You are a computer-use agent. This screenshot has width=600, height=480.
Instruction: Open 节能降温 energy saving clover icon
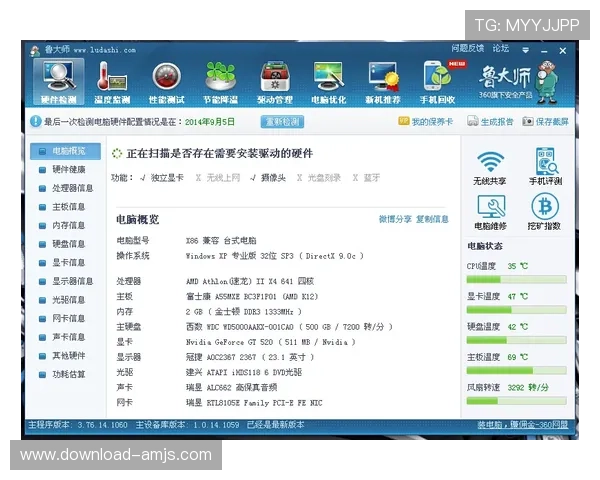(220, 83)
